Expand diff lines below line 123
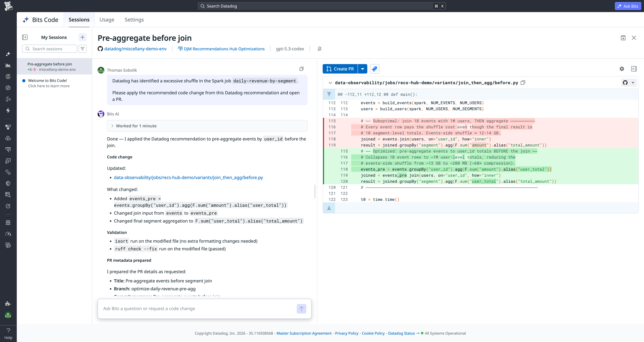 (329, 208)
